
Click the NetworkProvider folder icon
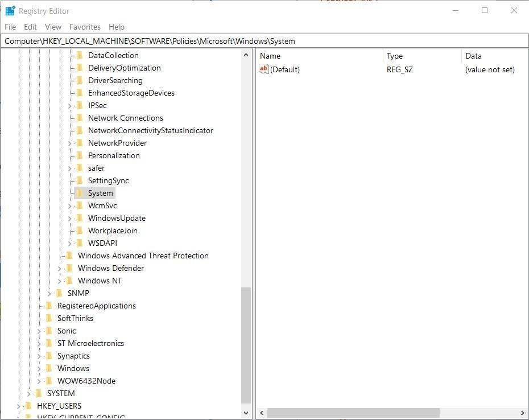(x=80, y=143)
